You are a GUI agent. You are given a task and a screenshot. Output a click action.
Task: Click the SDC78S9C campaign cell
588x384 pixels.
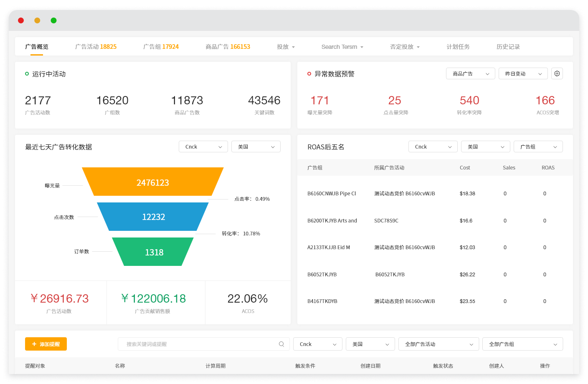tap(386, 221)
